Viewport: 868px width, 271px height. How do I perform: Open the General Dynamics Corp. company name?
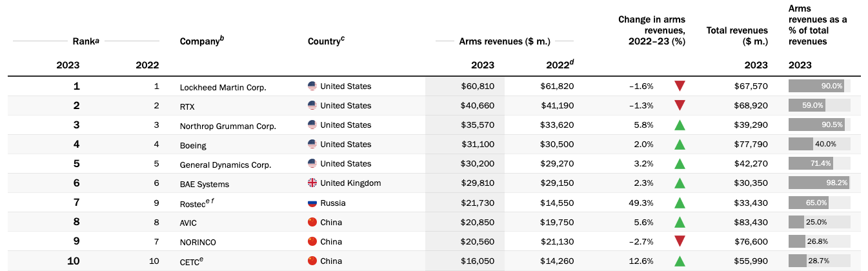coord(225,165)
